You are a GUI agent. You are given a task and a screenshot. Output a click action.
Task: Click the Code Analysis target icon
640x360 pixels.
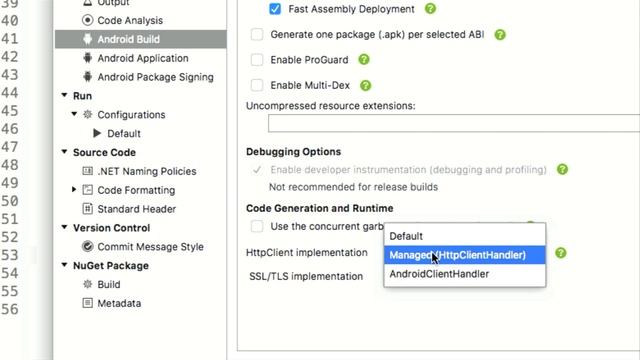87,20
